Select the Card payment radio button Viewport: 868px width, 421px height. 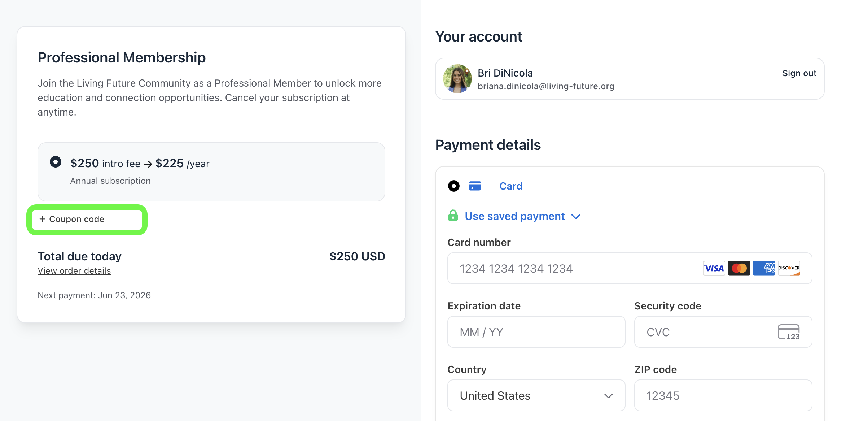pyautogui.click(x=453, y=186)
